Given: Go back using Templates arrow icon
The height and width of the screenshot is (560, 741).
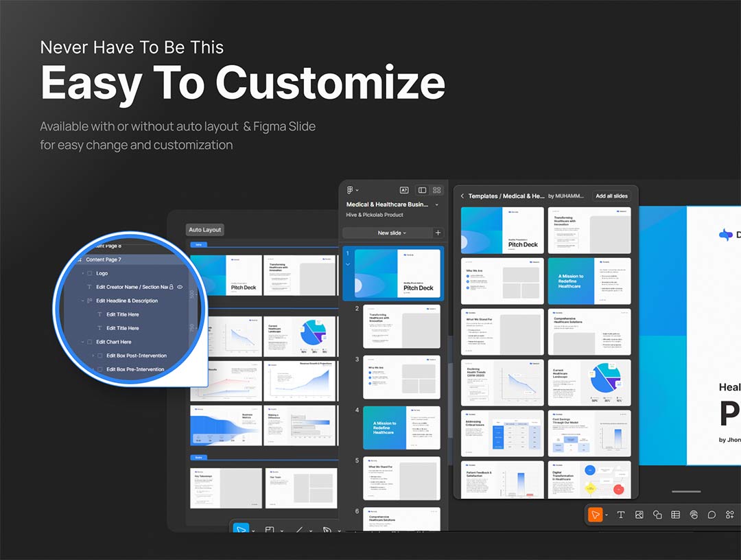Looking at the screenshot, I should pyautogui.click(x=462, y=196).
